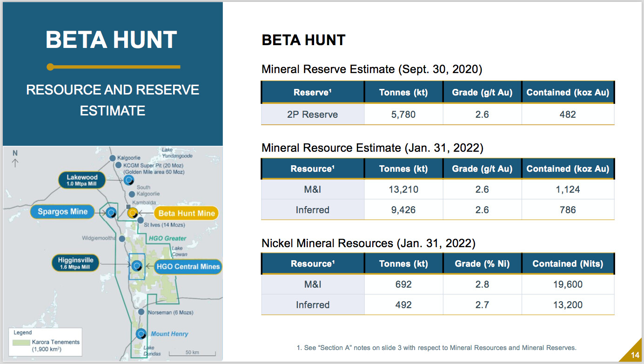Click the 5,780 tonnes cell
Image resolution: width=644 pixels, height=364 pixels.
pyautogui.click(x=403, y=115)
